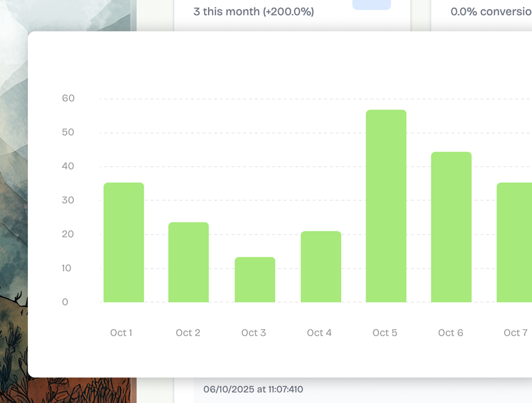Click the Oct 3 axis label

click(x=254, y=333)
